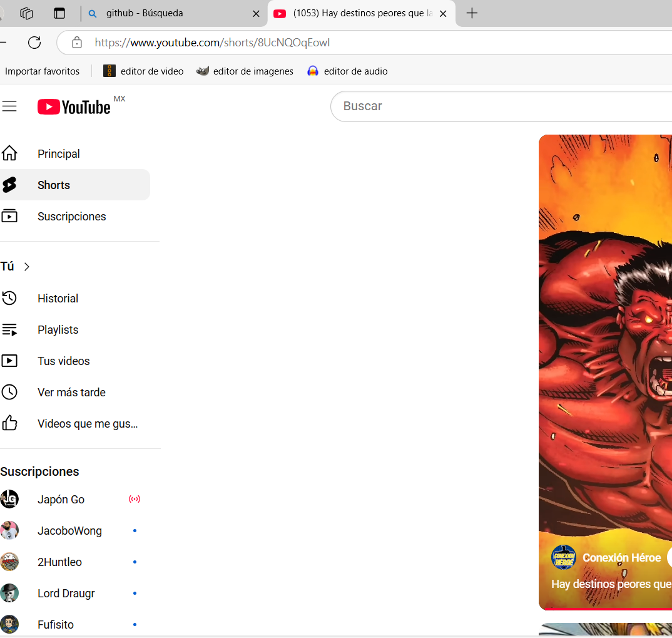Click the Historial clock-arrow icon
Screen dimensions: 672x638
(9, 298)
